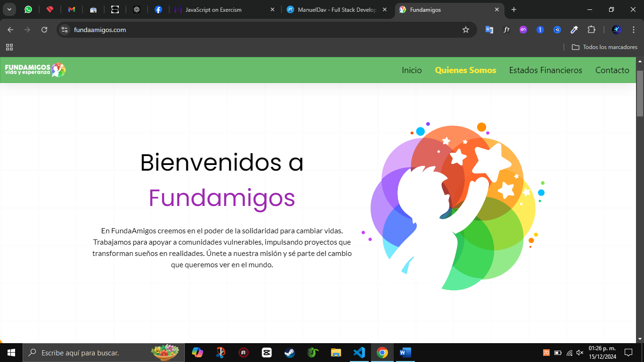Click the page vertical scrollbar thumb
644x362 pixels.
point(640,93)
